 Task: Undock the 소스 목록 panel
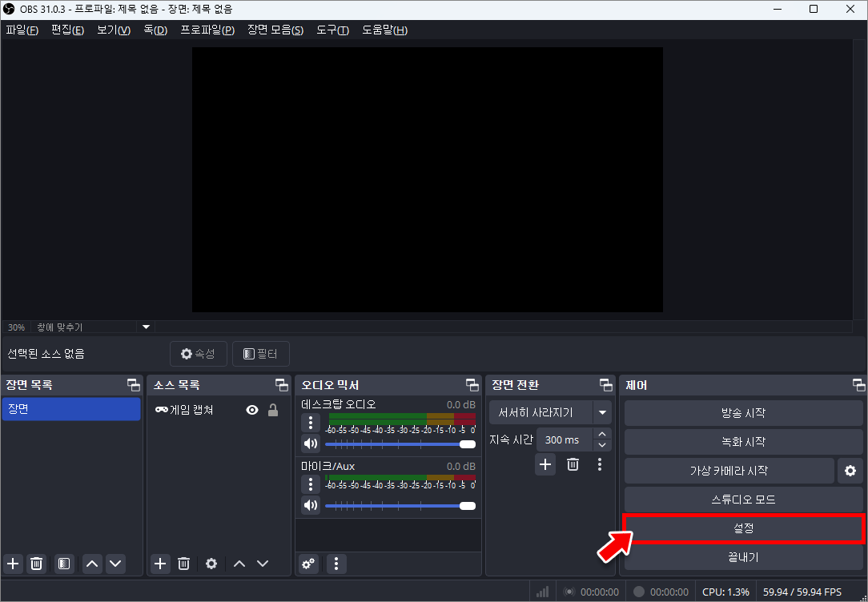pyautogui.click(x=282, y=384)
